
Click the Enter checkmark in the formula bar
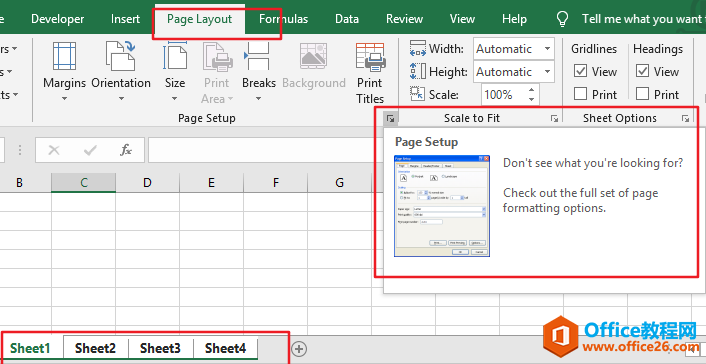coord(90,150)
